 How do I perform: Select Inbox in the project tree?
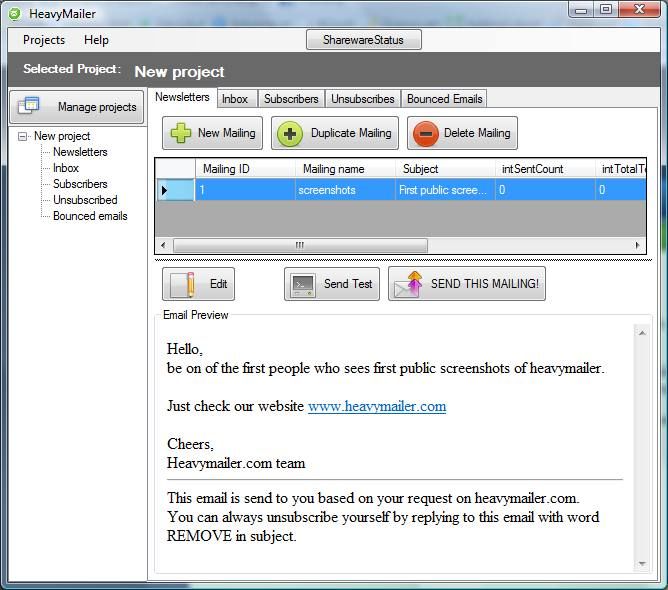click(66, 168)
